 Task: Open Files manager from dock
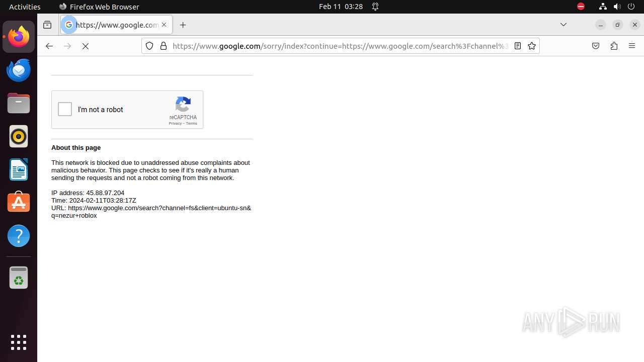19,103
